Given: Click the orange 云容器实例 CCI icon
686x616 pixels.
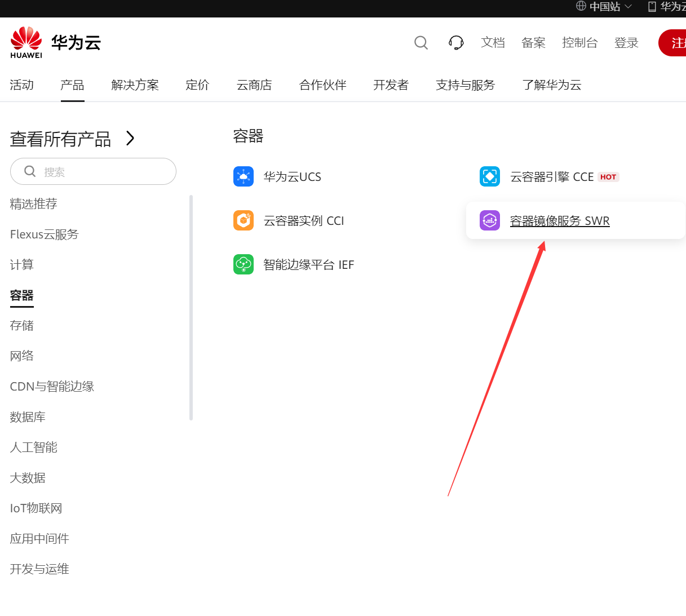Looking at the screenshot, I should pos(244,220).
